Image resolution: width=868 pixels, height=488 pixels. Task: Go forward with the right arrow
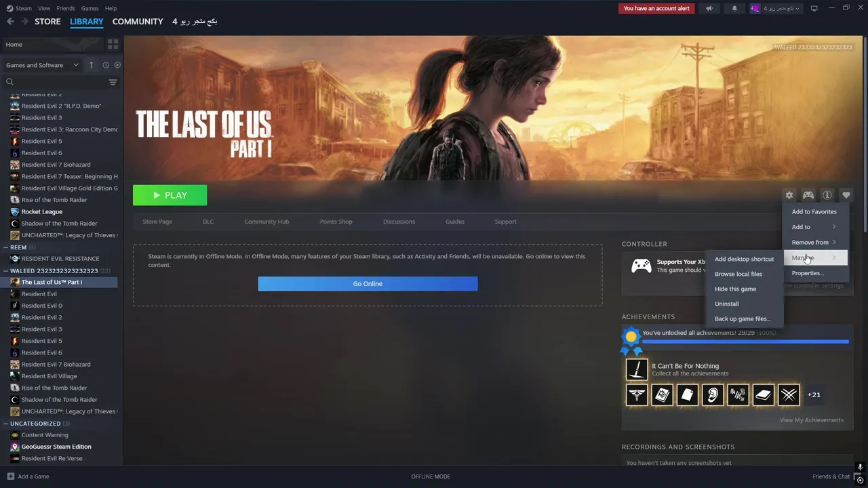[x=25, y=22]
